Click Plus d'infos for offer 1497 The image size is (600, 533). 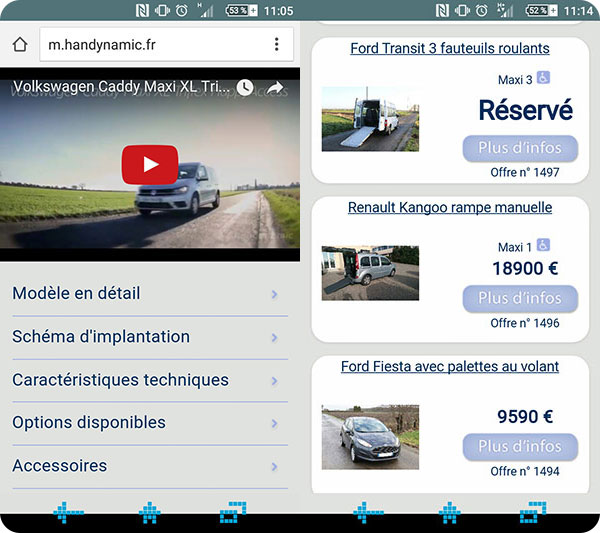pyautogui.click(x=520, y=148)
